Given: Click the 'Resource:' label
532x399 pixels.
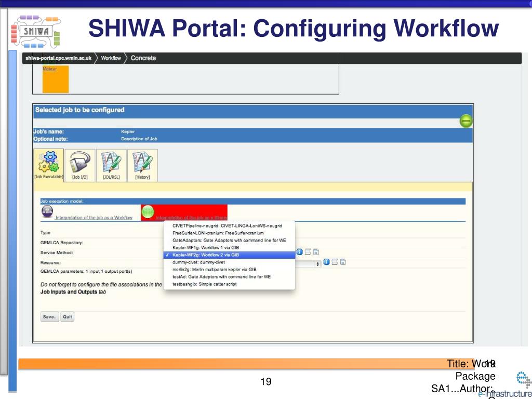Looking at the screenshot, I should pyautogui.click(x=50, y=262).
